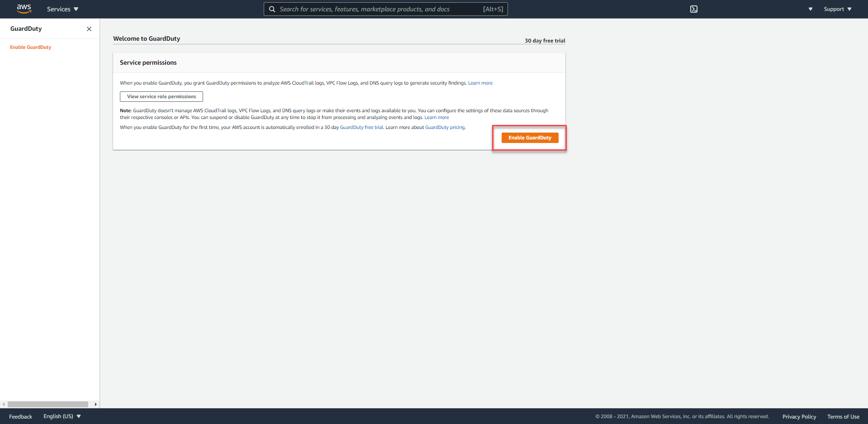Screen dimensions: 868x424
Task: Click the 30 day free trial text
Action: pyautogui.click(x=545, y=41)
